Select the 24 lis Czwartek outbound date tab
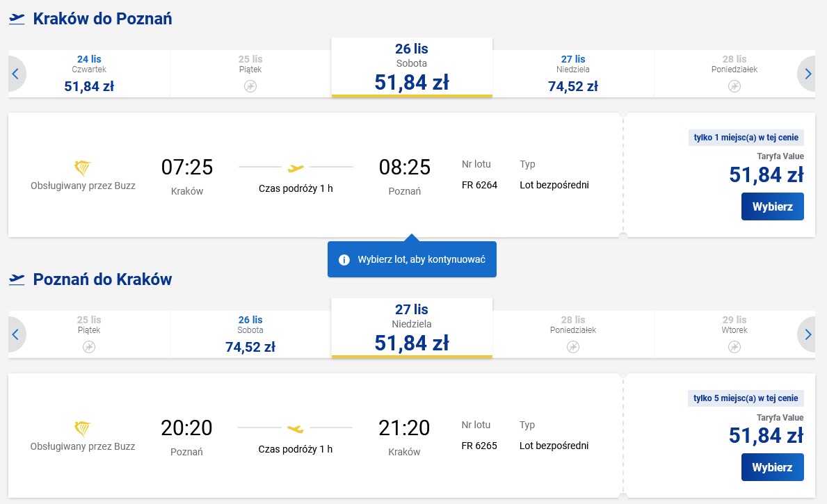Viewport: 827px width, 504px height. click(89, 74)
